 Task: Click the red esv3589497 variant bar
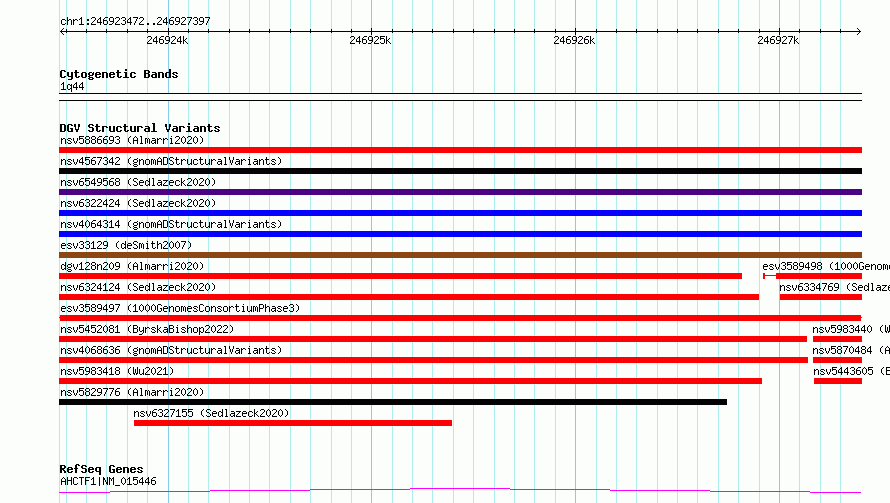[460, 318]
